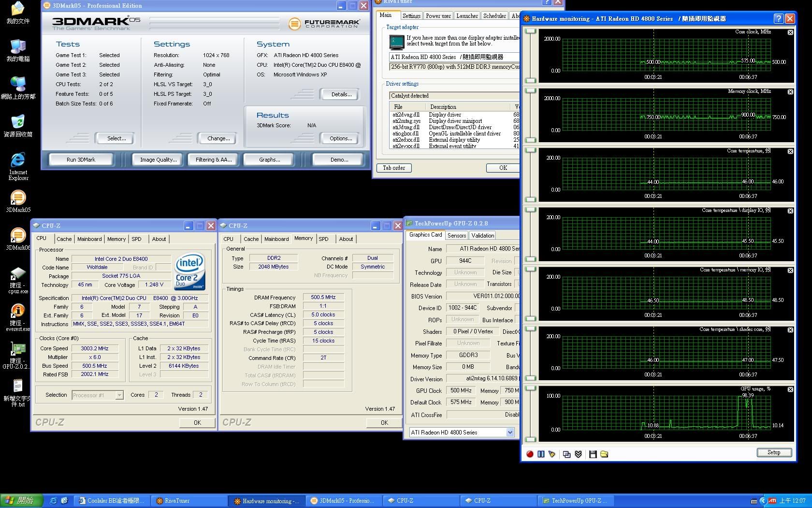Click the double down-chevron icon in monitoring toolbar
The image size is (812, 508).
(x=578, y=454)
